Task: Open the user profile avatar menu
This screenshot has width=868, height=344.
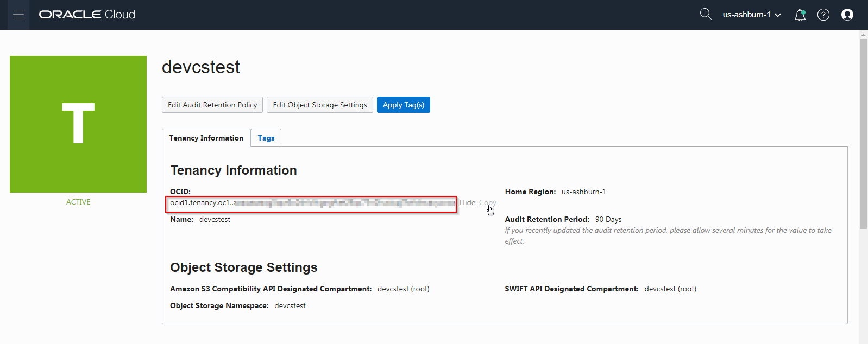Action: click(847, 15)
